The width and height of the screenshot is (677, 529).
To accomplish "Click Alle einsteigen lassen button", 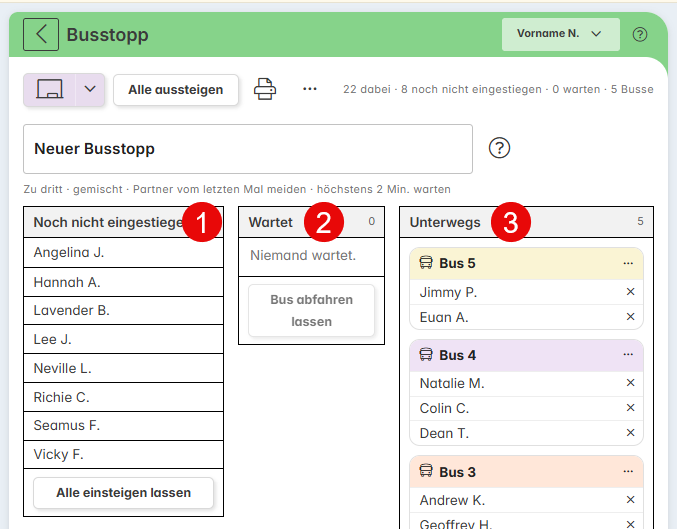I will click(x=123, y=493).
